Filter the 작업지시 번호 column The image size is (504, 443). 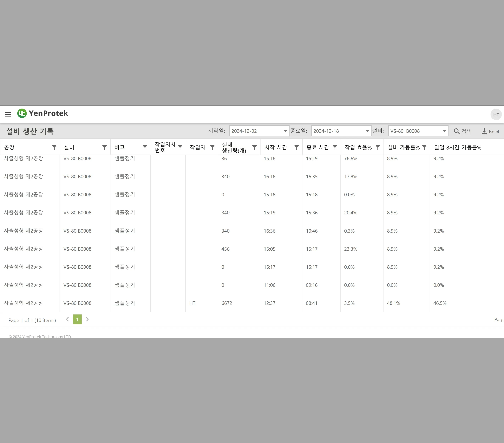click(x=180, y=147)
